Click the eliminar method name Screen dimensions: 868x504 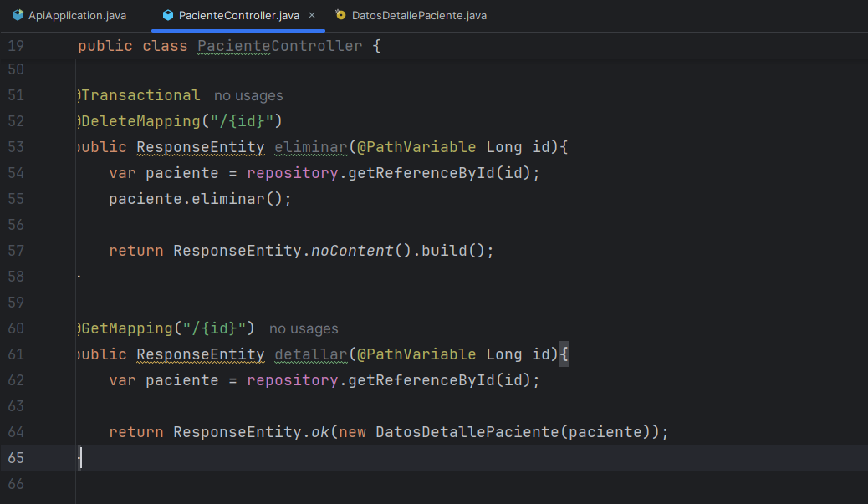[x=310, y=147]
